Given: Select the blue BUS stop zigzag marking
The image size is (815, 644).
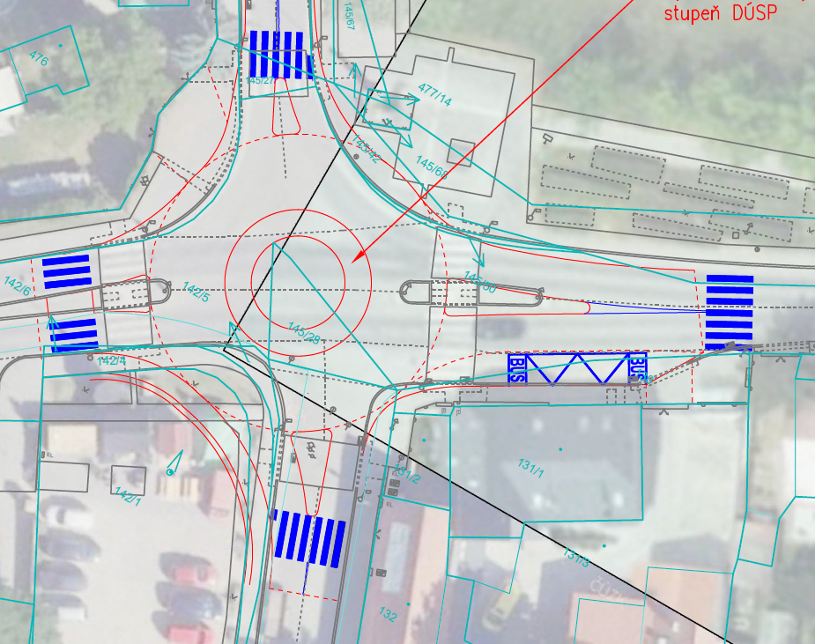Looking at the screenshot, I should click(x=577, y=369).
